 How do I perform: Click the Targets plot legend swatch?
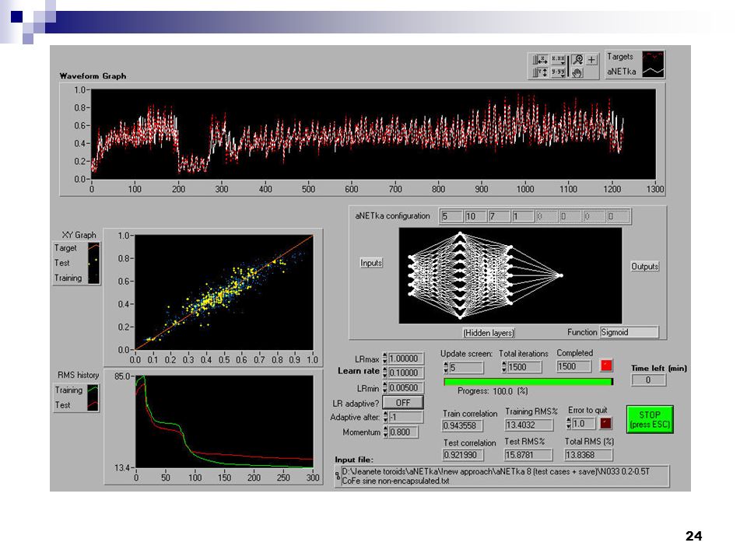(653, 57)
